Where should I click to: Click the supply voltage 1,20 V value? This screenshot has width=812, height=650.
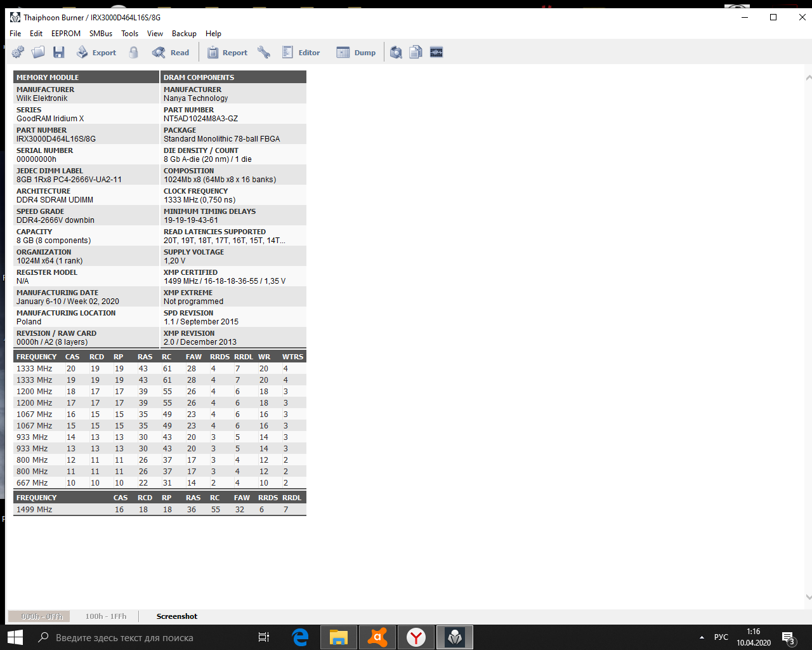tap(174, 261)
